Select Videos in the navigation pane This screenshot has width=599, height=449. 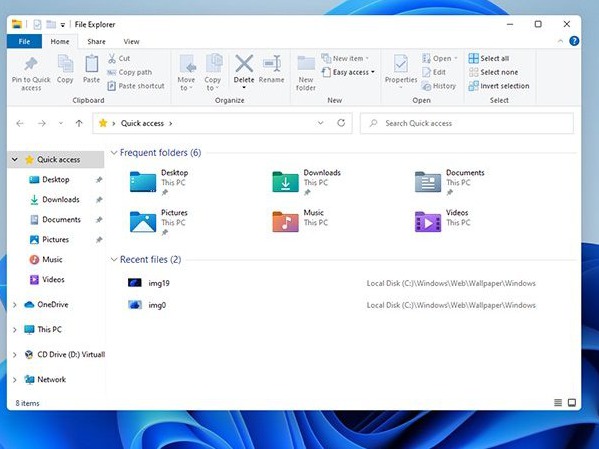pos(53,279)
